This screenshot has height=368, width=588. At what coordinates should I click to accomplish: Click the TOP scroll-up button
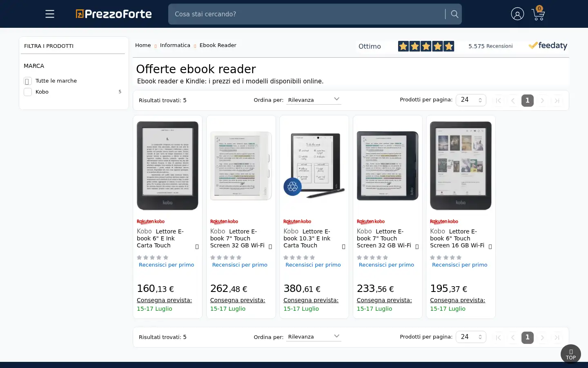click(x=570, y=354)
